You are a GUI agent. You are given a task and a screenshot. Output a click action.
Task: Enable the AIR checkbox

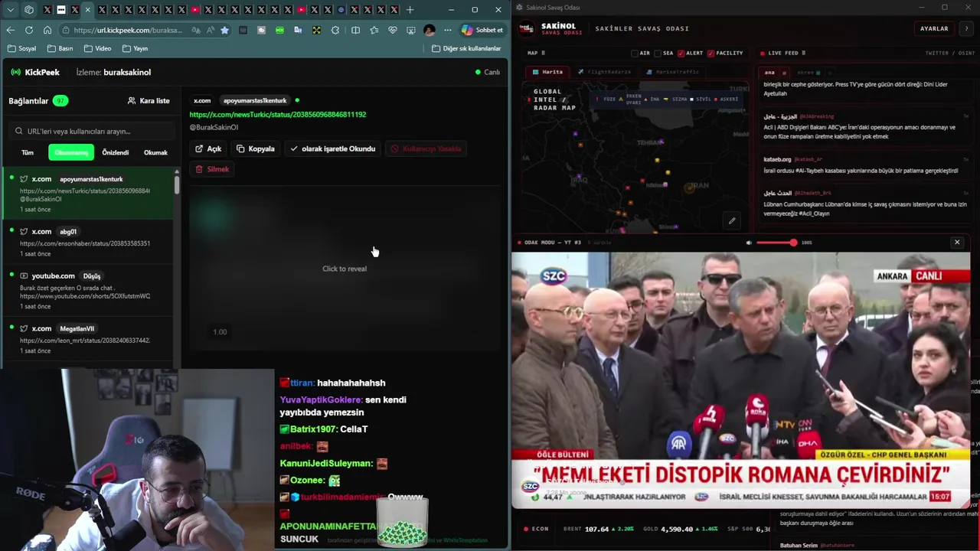[634, 53]
